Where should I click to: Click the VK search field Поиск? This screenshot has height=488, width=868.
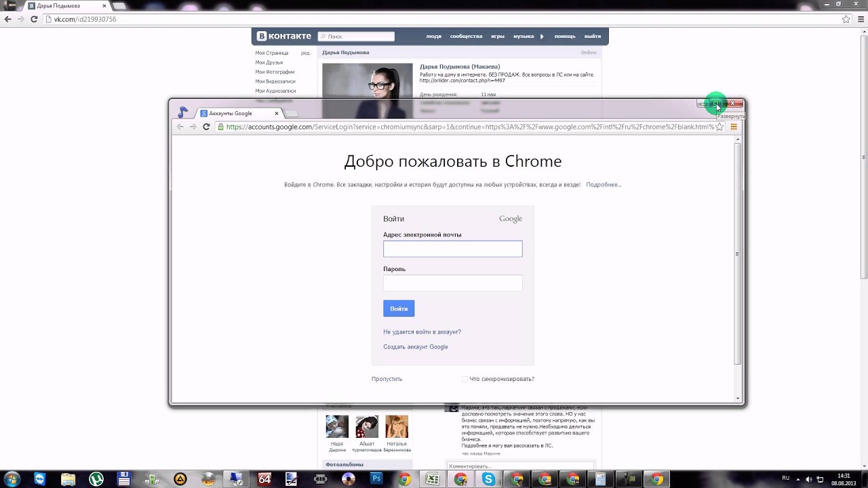coord(357,36)
